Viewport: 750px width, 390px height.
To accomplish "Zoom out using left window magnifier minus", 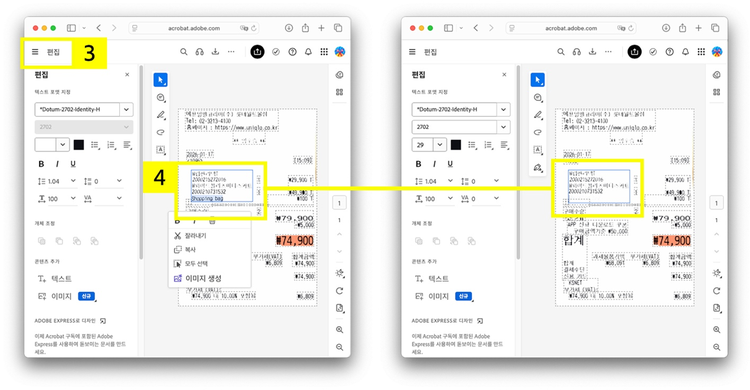I will 340,347.
